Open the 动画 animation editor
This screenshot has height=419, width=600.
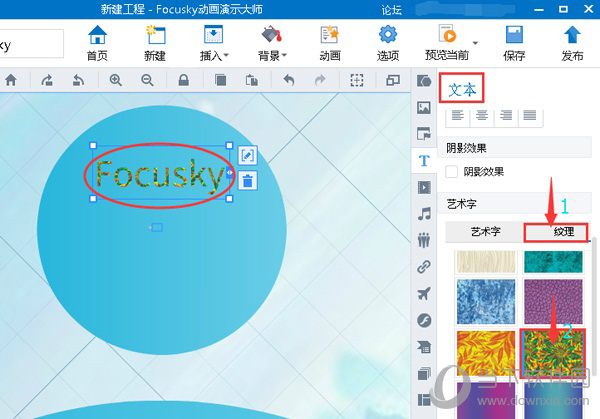pos(330,43)
